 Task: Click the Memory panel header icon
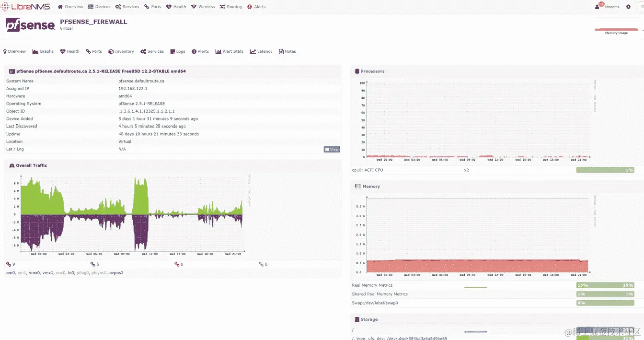357,186
